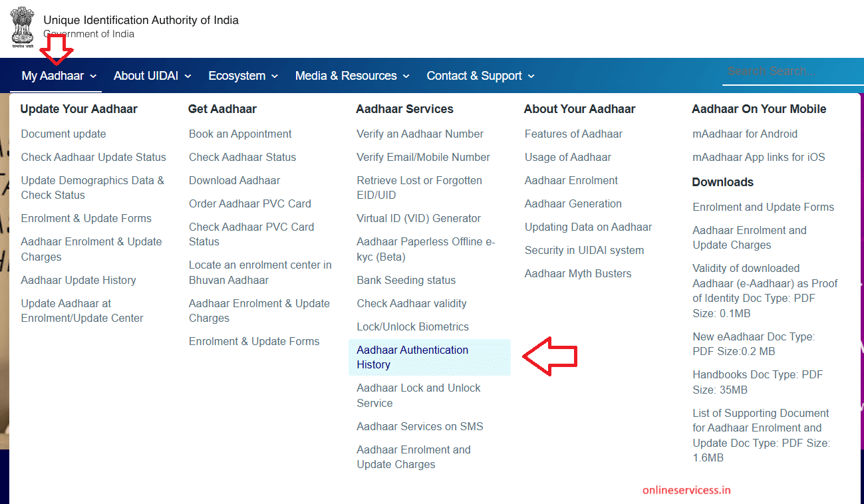Open Download Aadhaar
This screenshot has height=504, width=864.
coord(234,180)
